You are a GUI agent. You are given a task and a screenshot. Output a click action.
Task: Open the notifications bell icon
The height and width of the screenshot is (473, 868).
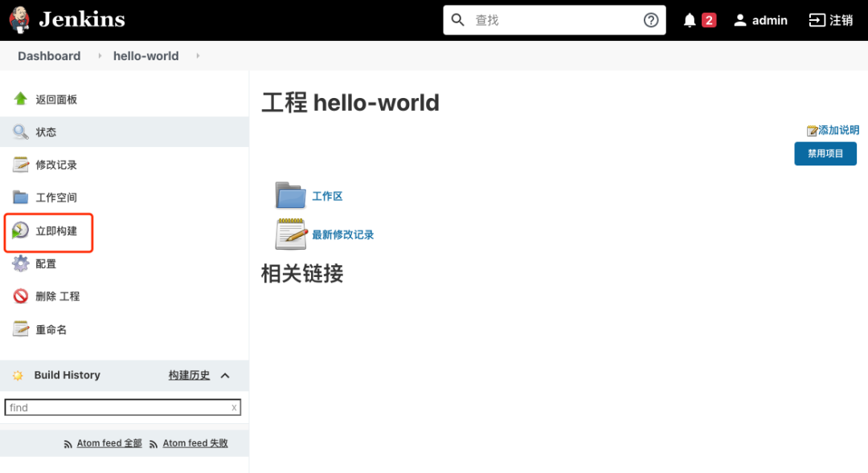690,20
